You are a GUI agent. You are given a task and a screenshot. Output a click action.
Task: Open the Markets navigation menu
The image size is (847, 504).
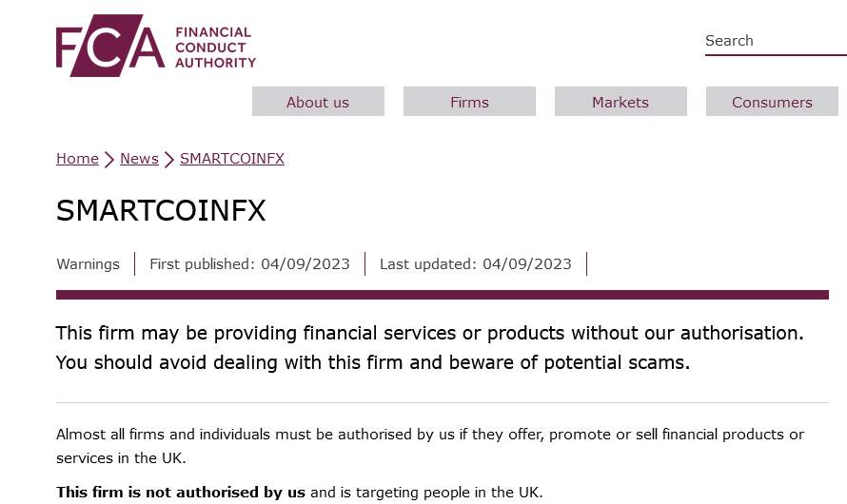click(x=620, y=102)
